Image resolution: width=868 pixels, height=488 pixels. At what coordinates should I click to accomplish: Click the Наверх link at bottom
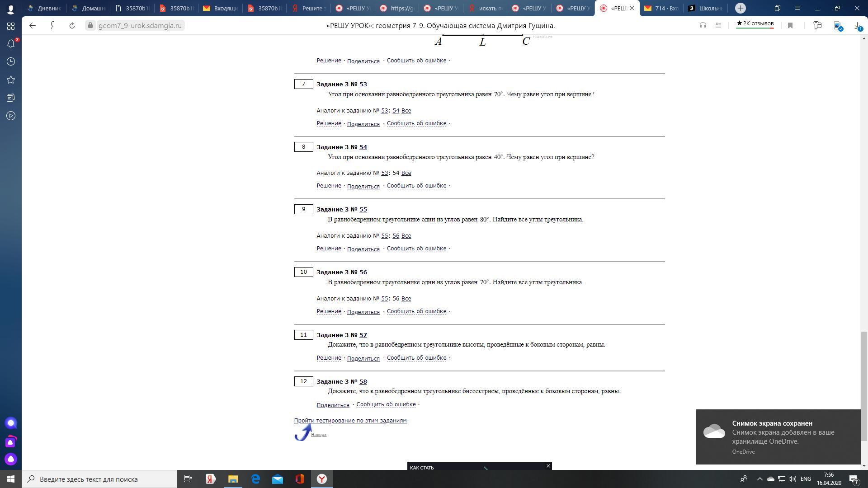(x=318, y=435)
